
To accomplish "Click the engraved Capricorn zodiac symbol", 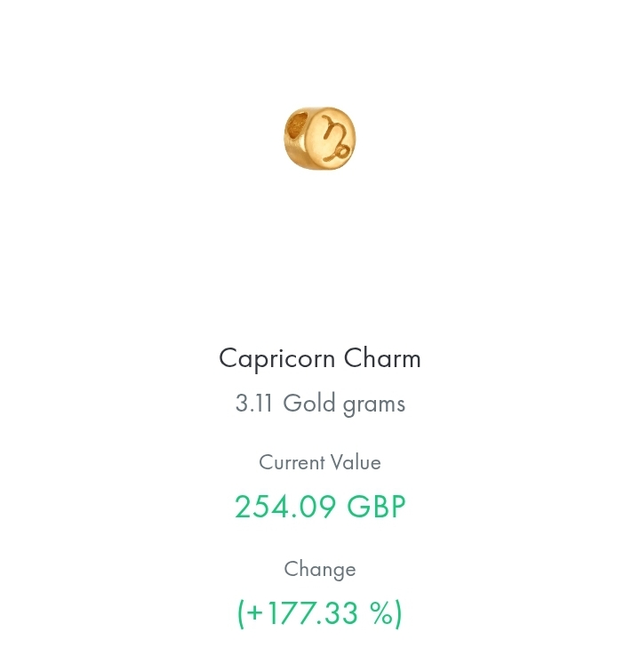I will point(337,138).
